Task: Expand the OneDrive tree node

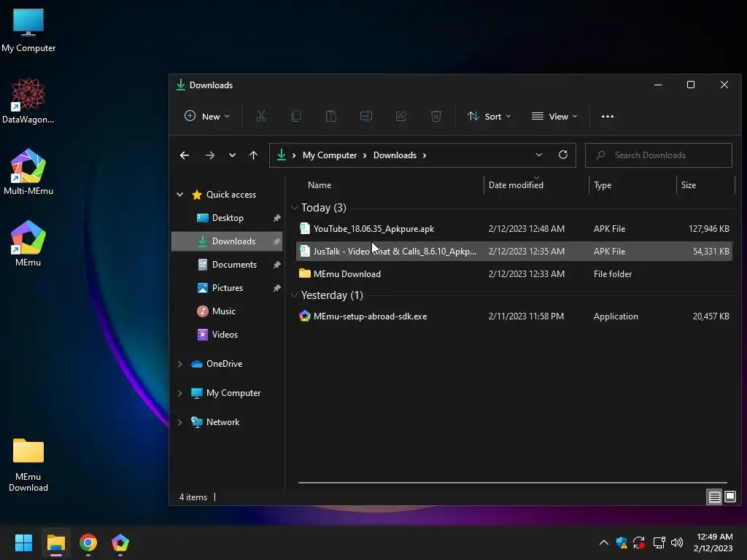Action: pos(179,364)
